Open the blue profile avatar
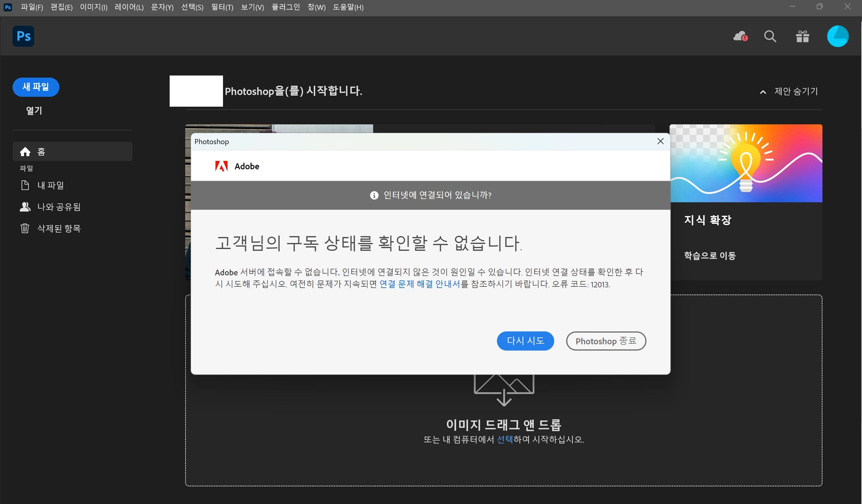 point(837,36)
